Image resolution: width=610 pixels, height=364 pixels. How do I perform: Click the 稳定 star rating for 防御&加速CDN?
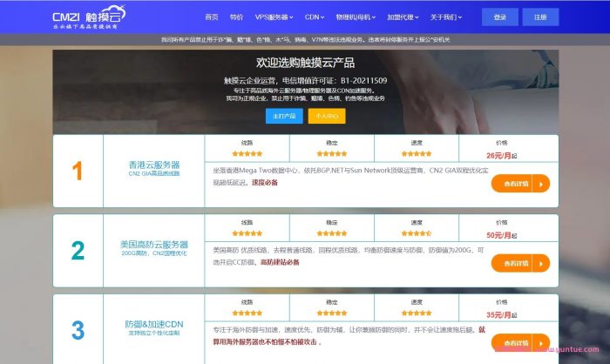[331, 313]
